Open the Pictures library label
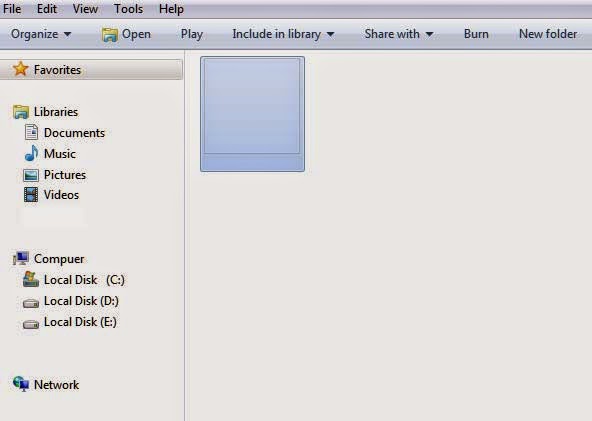The image size is (592, 421). click(x=65, y=175)
